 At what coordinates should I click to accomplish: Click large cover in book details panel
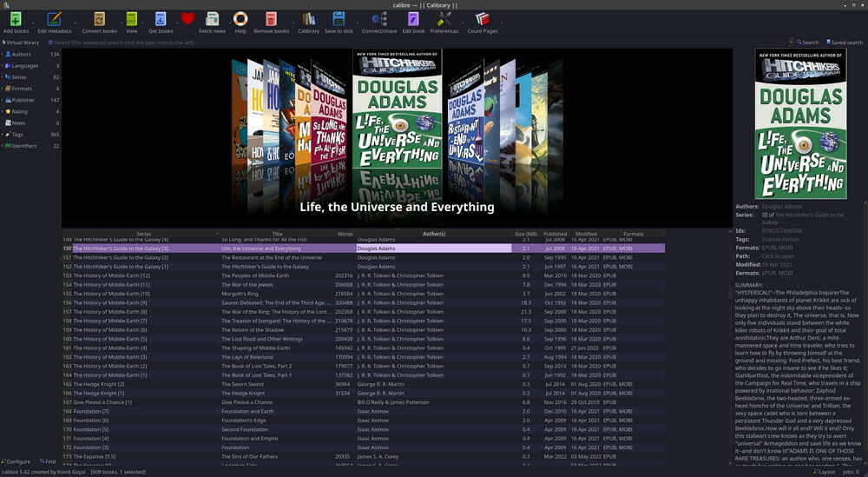[800, 123]
